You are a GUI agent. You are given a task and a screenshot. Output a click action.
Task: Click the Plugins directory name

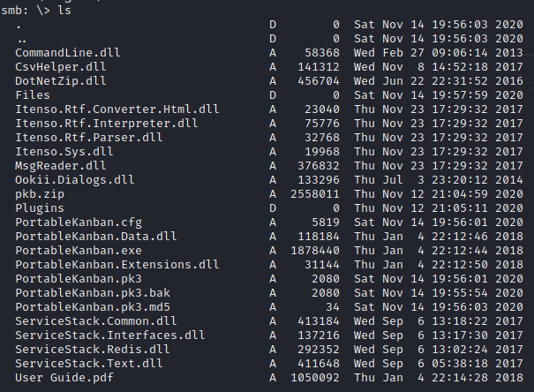40,207
